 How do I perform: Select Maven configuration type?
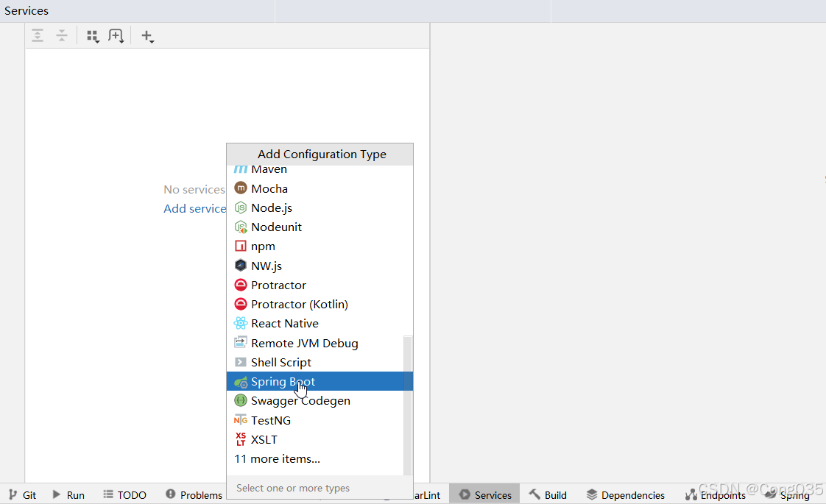point(320,169)
